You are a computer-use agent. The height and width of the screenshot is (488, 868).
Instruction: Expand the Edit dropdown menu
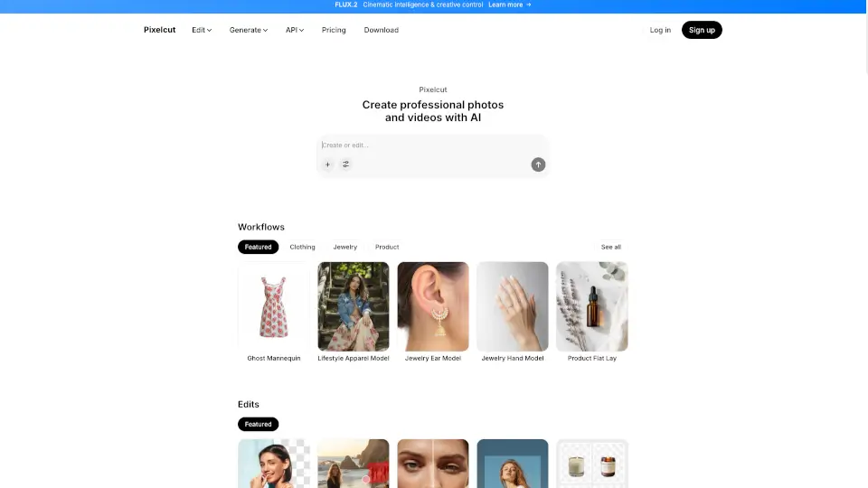point(202,30)
